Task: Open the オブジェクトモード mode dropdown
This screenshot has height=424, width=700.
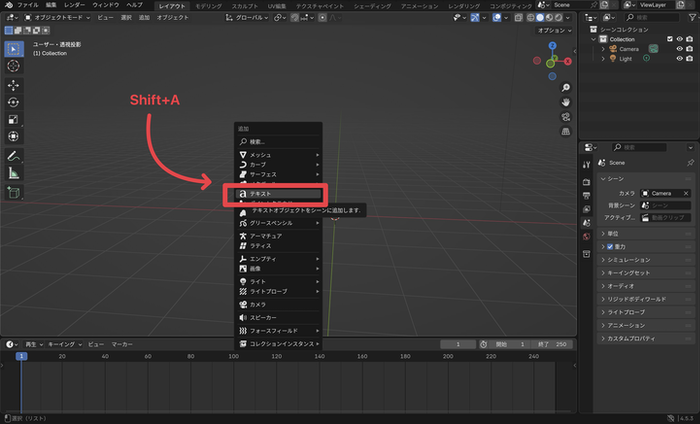Action: (x=50, y=18)
